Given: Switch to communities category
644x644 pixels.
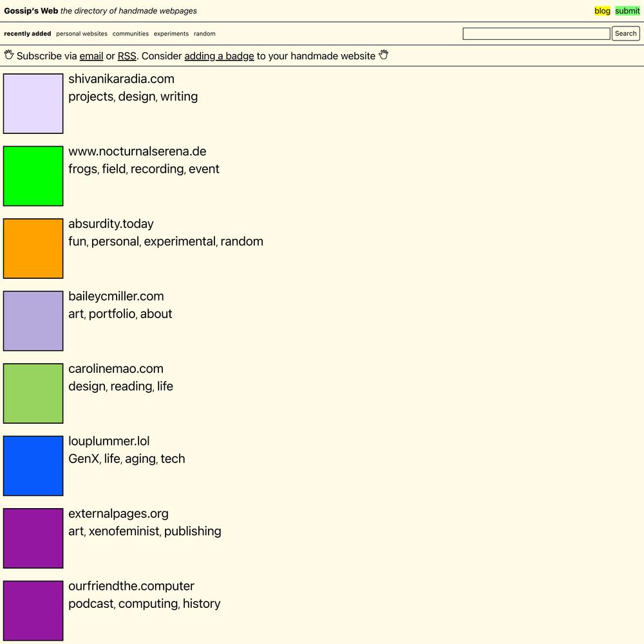Looking at the screenshot, I should coord(131,33).
